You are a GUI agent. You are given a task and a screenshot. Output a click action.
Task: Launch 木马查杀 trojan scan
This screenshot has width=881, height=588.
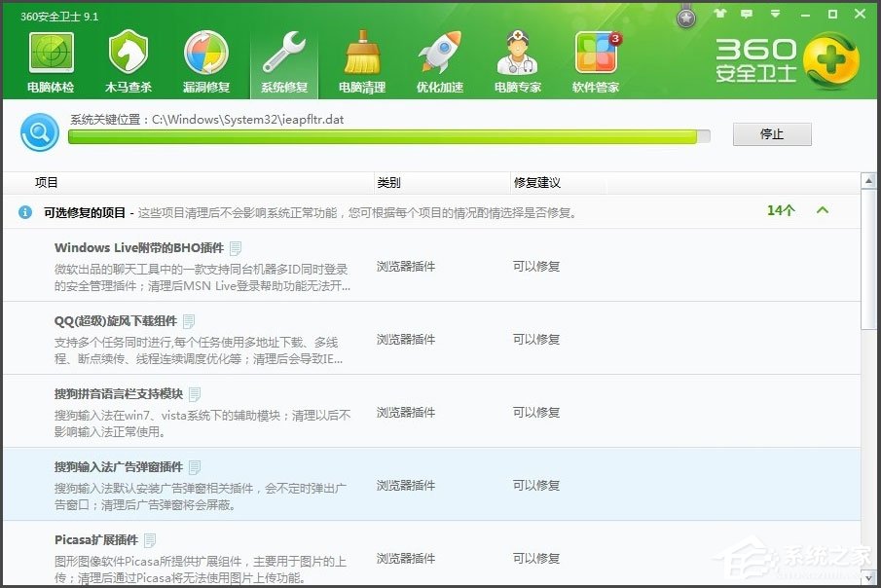[128, 58]
